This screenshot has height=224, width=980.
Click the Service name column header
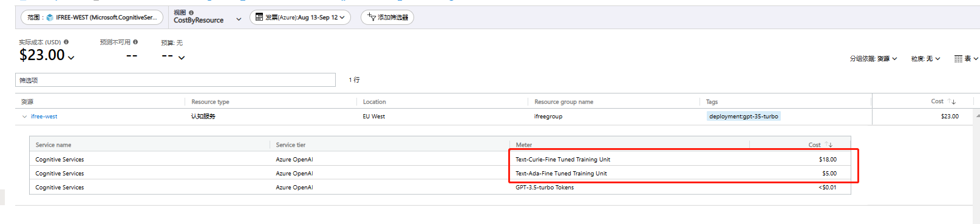tap(53, 145)
